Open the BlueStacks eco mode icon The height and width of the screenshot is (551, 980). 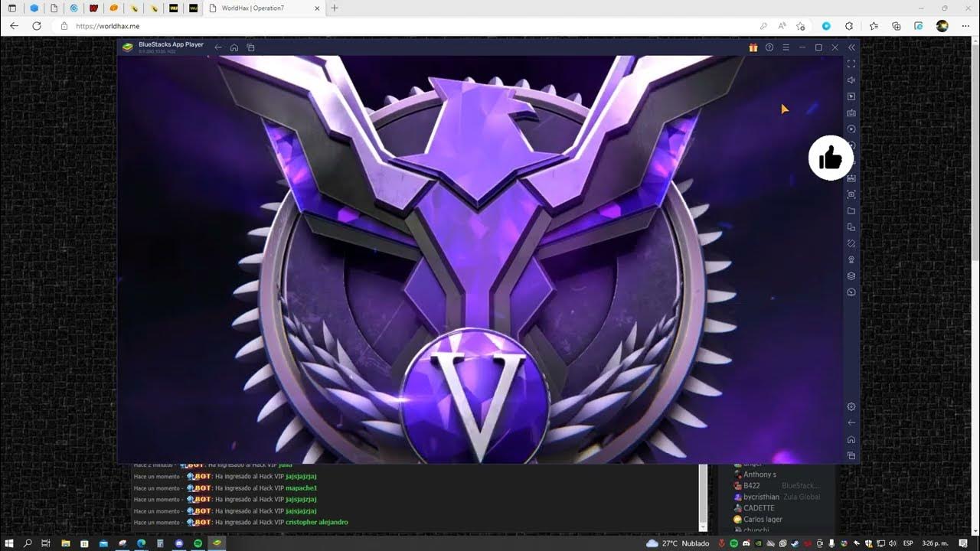851,259
